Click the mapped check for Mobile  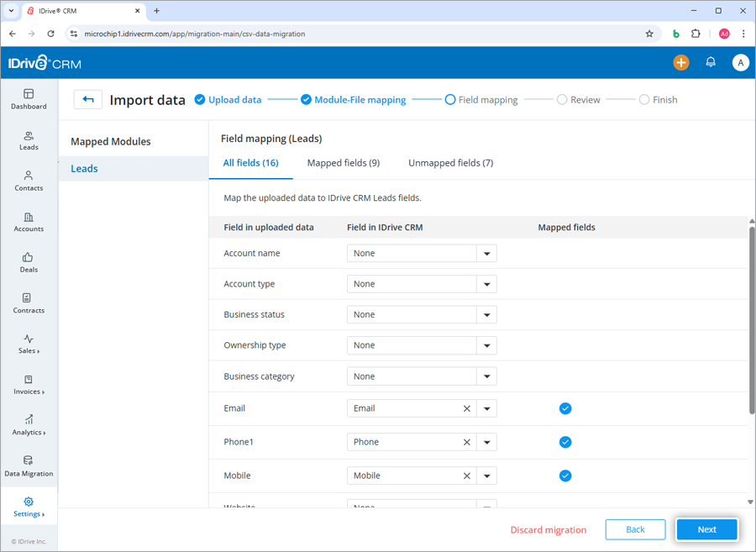coord(565,476)
